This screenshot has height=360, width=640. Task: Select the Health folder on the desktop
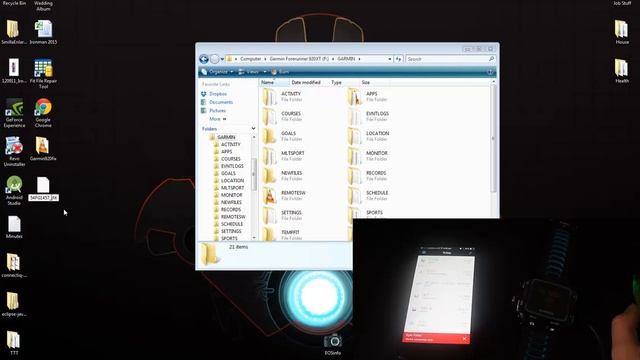[622, 71]
